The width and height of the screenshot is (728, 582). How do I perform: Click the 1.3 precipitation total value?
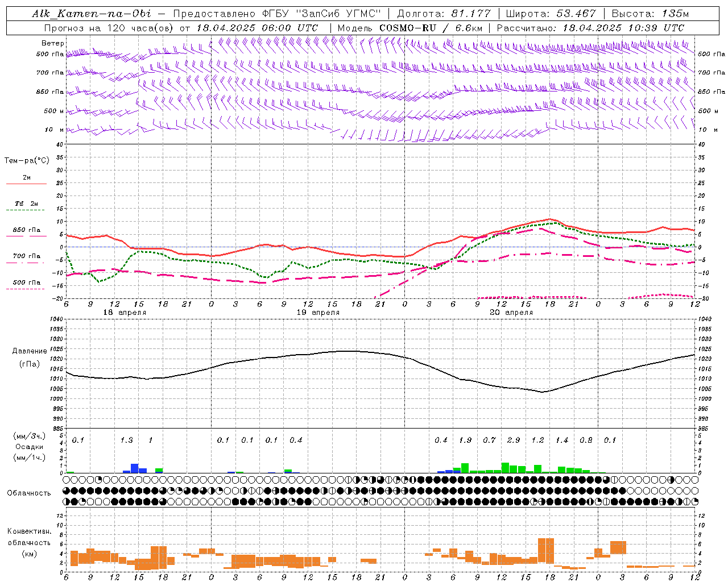click(126, 440)
